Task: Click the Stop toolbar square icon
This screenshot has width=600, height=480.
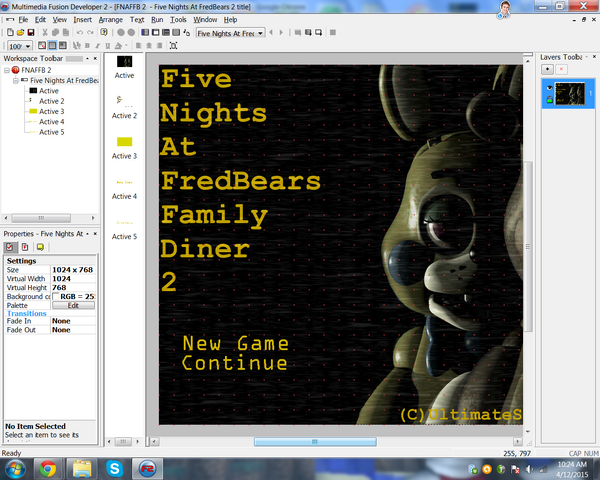Action: [x=333, y=33]
